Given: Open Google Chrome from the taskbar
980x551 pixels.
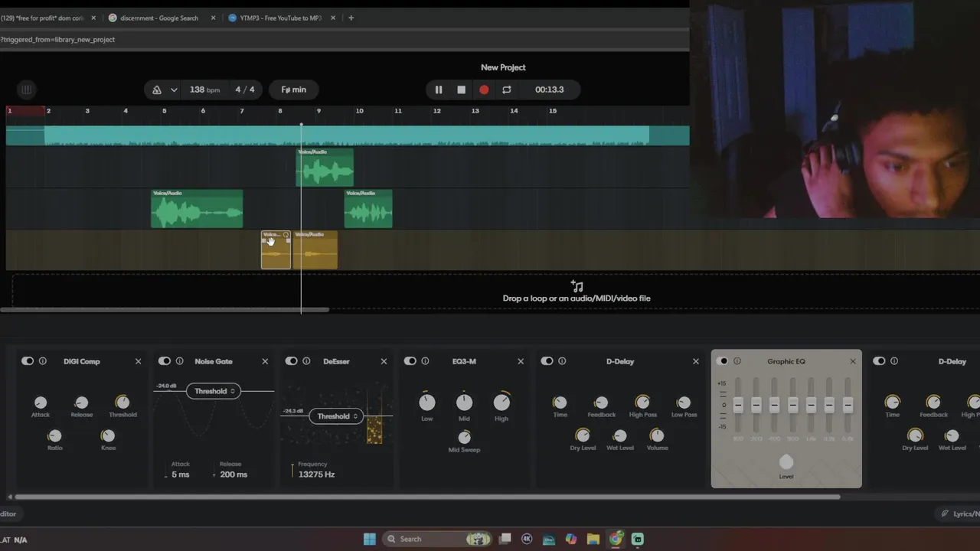Looking at the screenshot, I should 616,539.
